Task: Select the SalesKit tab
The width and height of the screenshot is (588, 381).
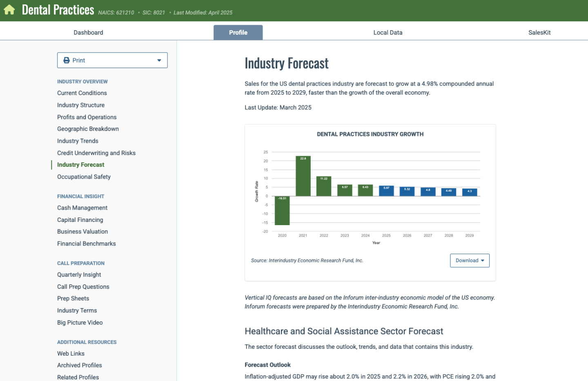Action: click(x=539, y=33)
